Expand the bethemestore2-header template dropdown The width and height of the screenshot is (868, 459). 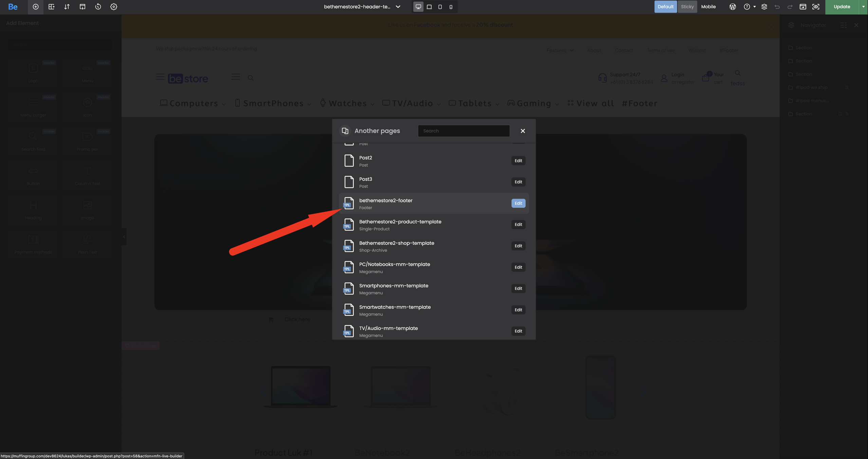coord(398,7)
